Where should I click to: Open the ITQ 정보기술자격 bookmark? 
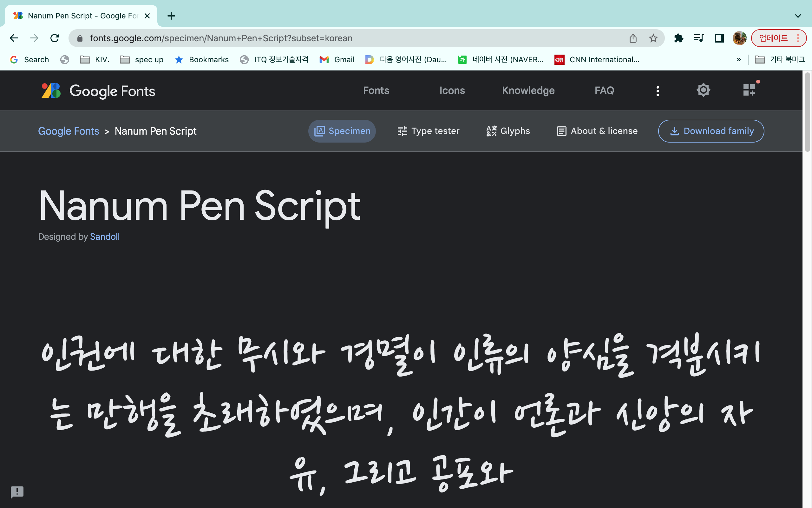(x=274, y=59)
